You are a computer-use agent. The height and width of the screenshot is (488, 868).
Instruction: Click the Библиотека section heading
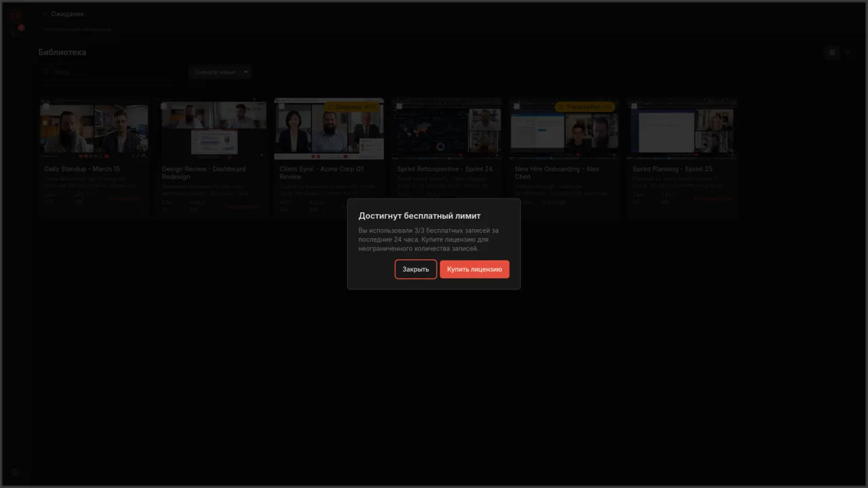coord(62,52)
